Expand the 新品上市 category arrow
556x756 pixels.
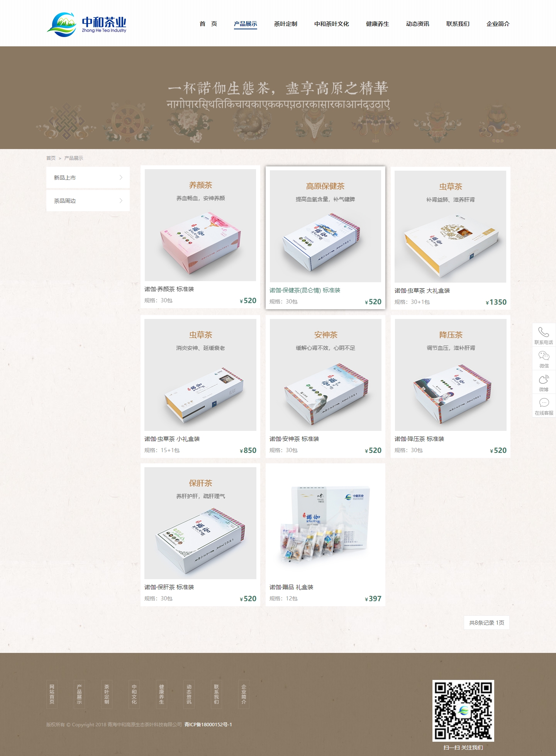(121, 178)
